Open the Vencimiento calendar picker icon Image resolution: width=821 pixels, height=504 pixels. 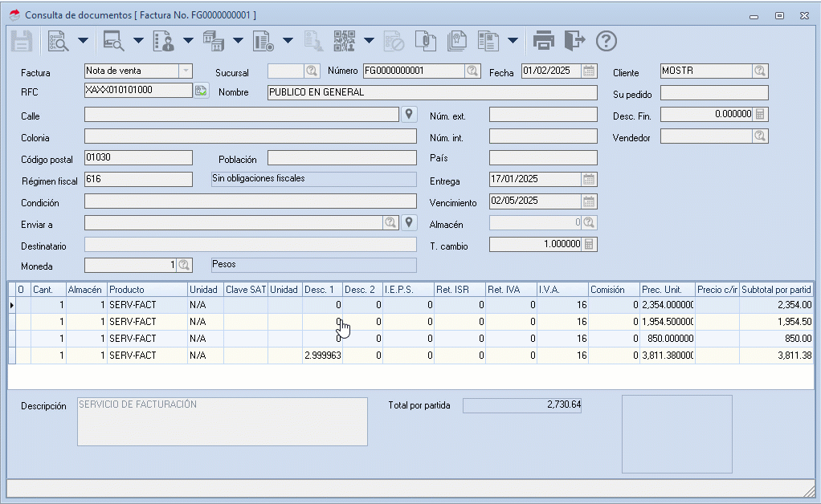(589, 201)
